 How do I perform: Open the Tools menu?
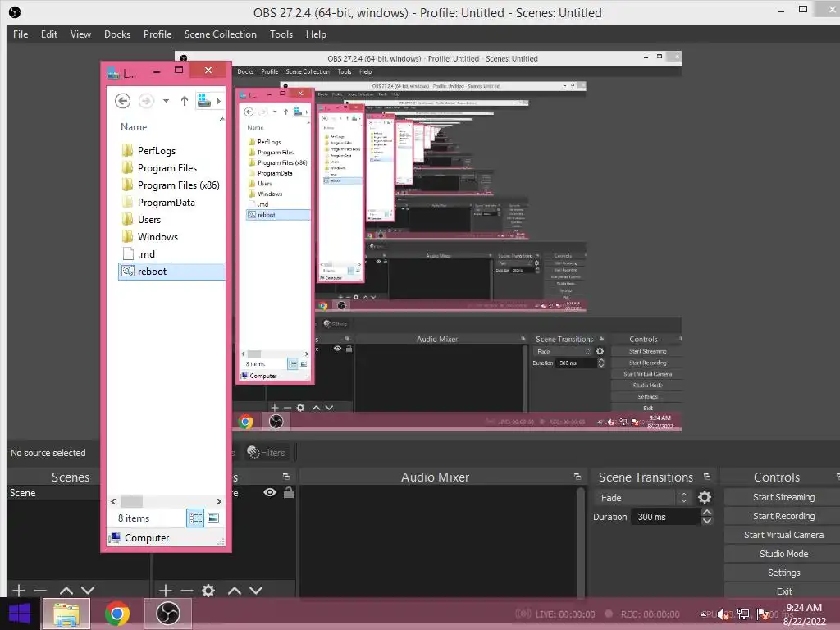[x=281, y=34]
